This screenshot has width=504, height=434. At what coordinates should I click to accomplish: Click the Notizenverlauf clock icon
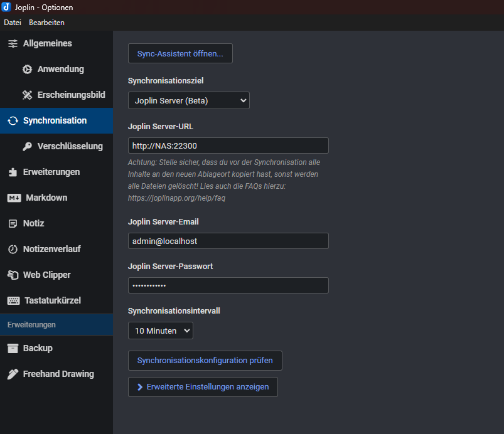point(13,249)
